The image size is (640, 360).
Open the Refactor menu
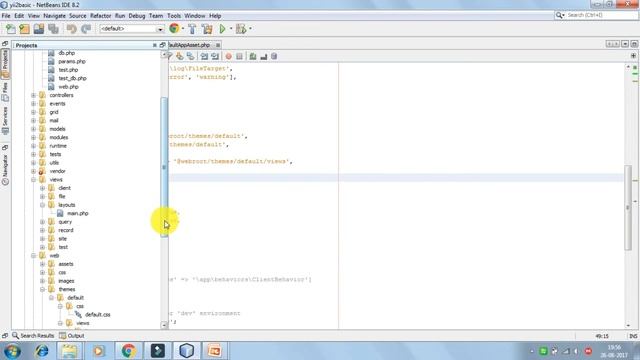tap(100, 16)
